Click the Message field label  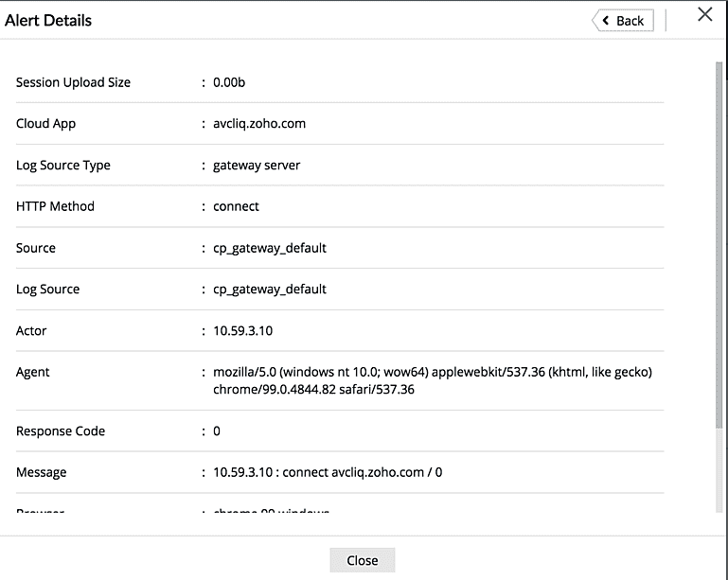pos(41,472)
